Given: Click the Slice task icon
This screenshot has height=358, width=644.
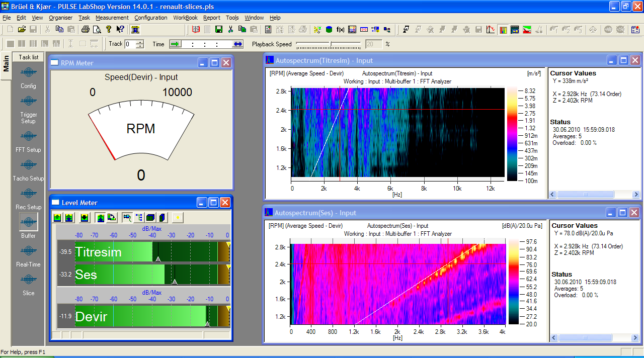Looking at the screenshot, I should tap(29, 280).
